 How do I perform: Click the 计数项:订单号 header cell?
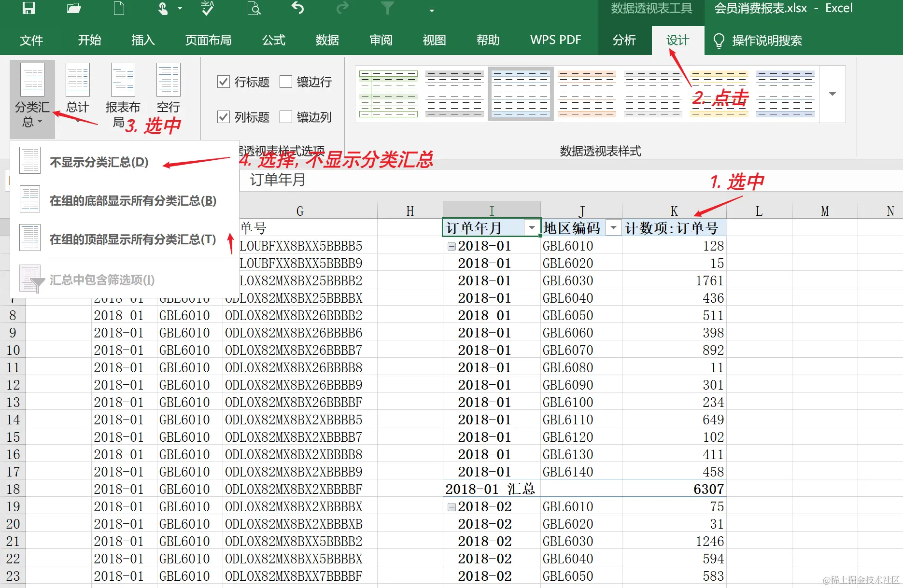[x=674, y=228]
